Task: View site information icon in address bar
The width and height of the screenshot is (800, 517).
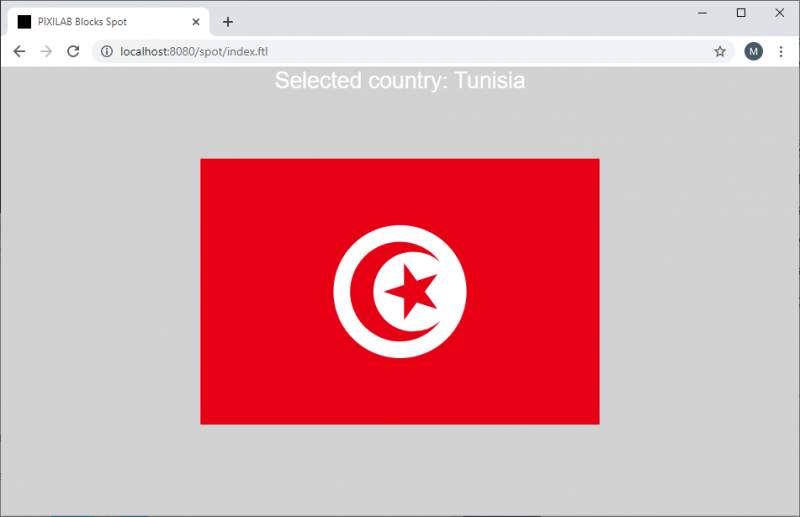Action: click(x=107, y=52)
